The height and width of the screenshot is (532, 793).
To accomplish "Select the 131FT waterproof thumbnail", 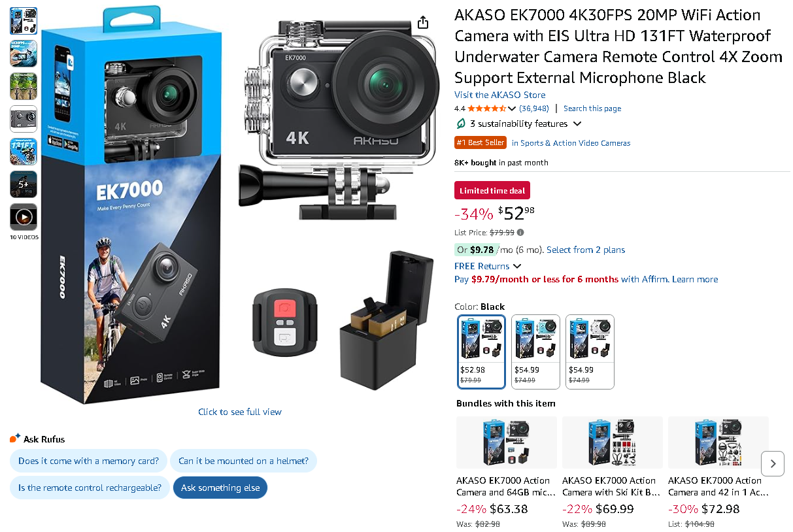I will tap(24, 152).
